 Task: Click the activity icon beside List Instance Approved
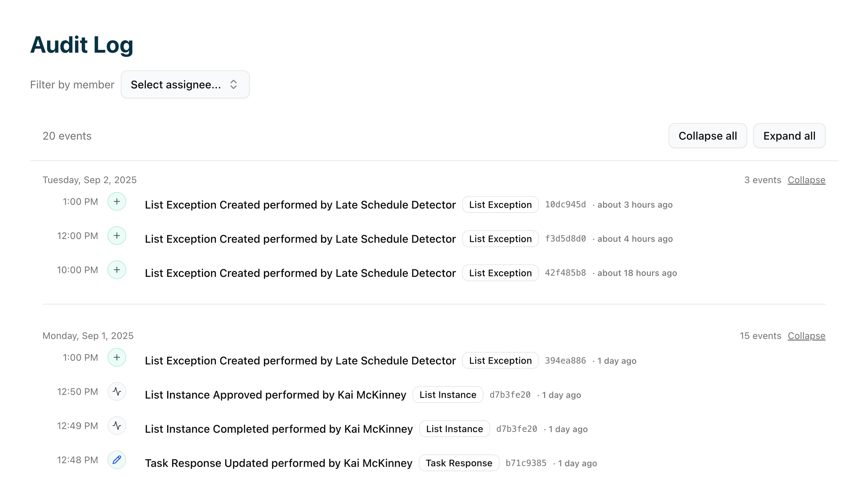pyautogui.click(x=117, y=392)
